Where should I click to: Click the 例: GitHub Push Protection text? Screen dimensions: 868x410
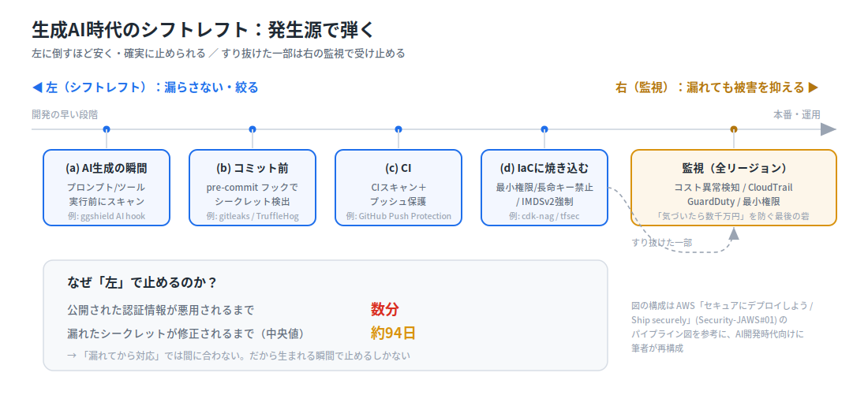pos(398,216)
